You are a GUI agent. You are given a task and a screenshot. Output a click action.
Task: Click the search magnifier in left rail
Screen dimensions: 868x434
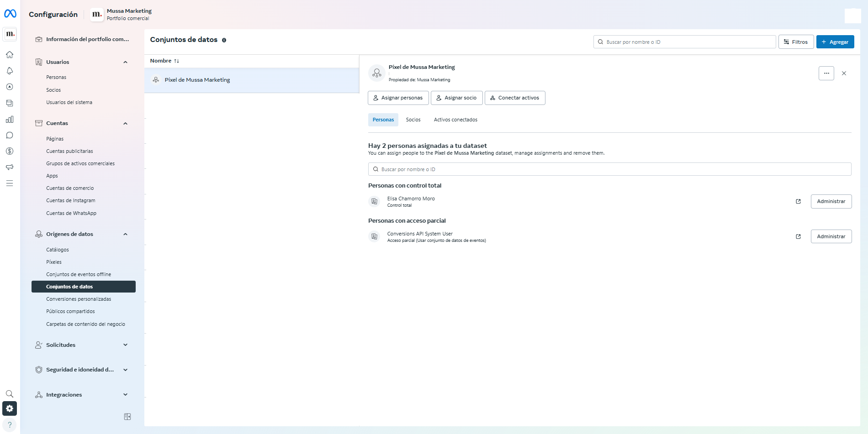coord(10,394)
